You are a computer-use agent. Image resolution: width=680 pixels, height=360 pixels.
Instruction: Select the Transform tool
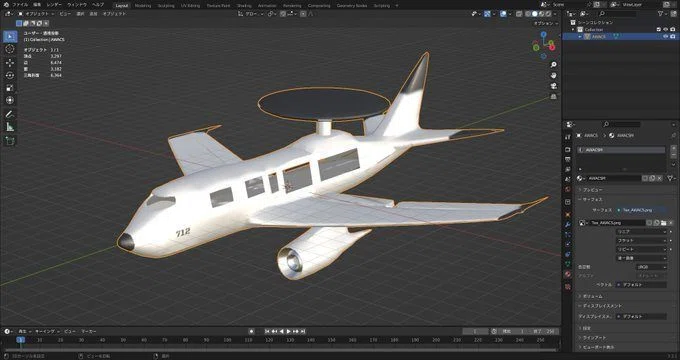point(10,100)
